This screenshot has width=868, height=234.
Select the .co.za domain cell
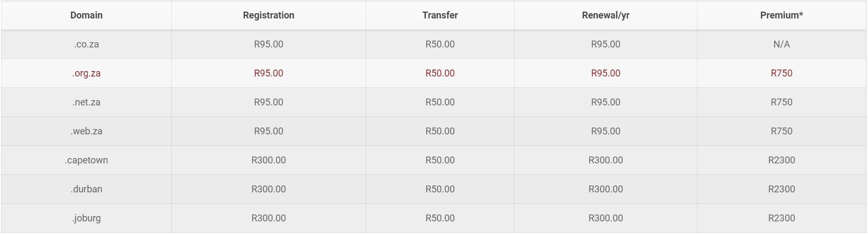click(86, 44)
